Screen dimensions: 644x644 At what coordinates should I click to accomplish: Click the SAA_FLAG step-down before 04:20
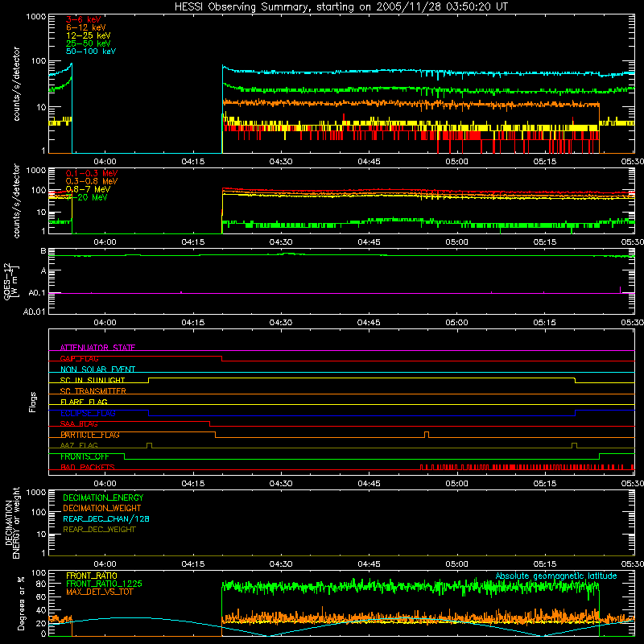[210, 423]
